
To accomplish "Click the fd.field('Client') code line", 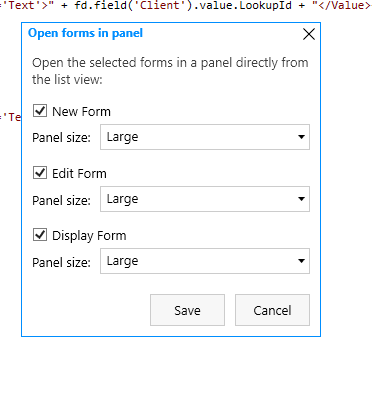I will 186,5.
